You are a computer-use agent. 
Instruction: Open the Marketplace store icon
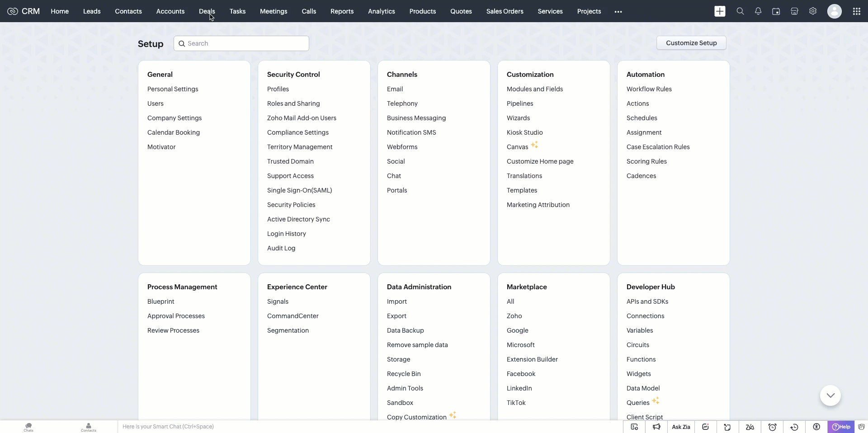pyautogui.click(x=794, y=11)
